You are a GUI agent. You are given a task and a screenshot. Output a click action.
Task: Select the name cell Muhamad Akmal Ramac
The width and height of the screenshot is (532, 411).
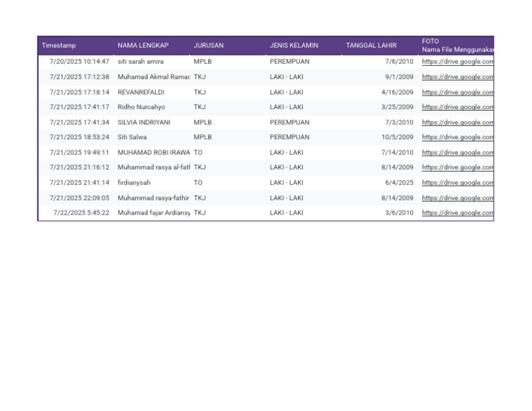point(154,77)
